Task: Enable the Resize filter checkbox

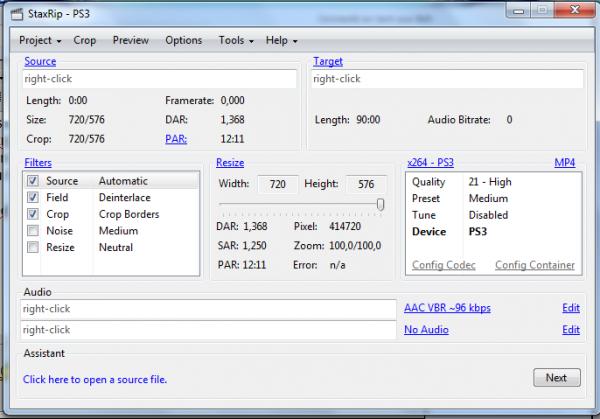Action: click(34, 247)
